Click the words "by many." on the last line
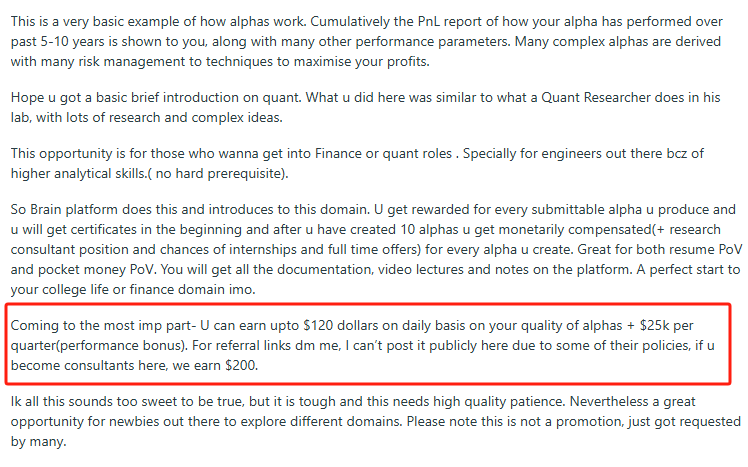The image size is (748, 467). pos(38,442)
